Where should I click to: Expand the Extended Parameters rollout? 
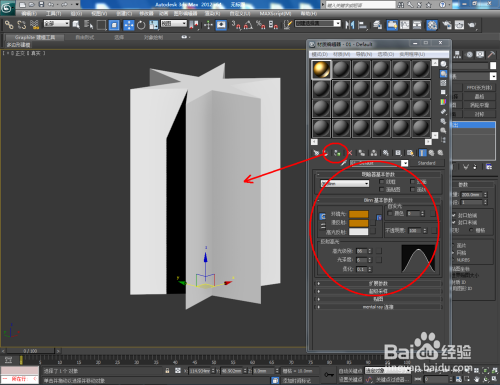click(378, 283)
